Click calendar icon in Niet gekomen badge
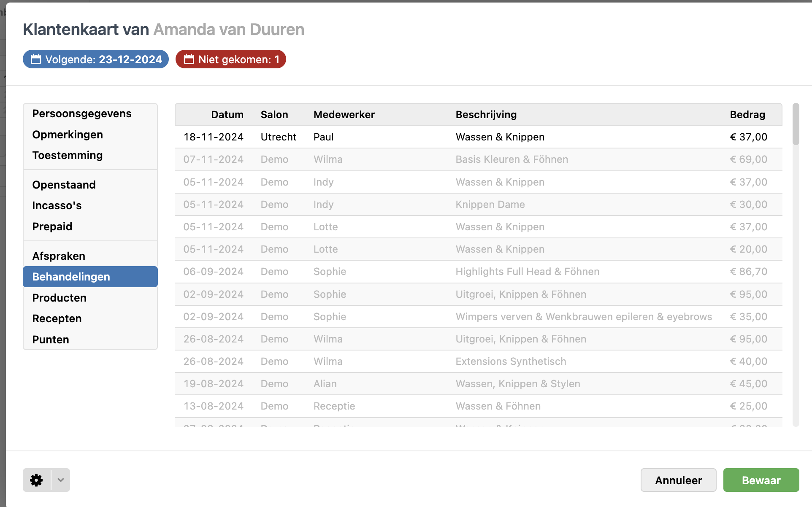 189,59
